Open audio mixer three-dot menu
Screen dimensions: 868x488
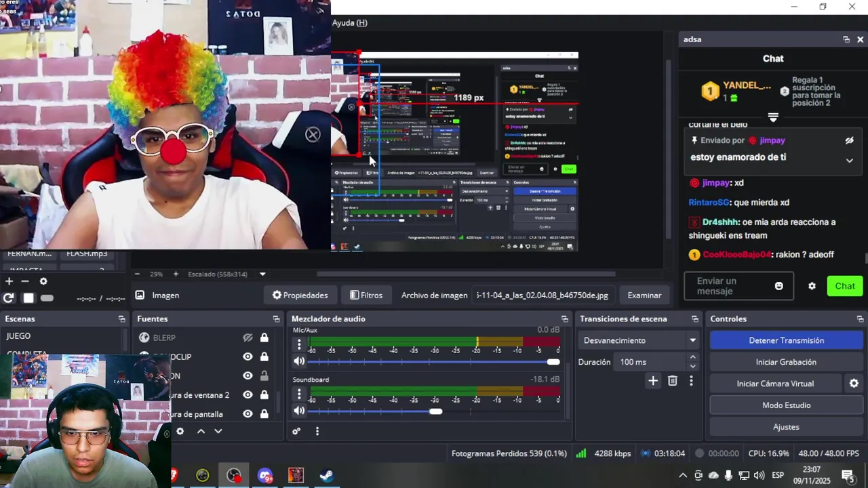click(317, 431)
